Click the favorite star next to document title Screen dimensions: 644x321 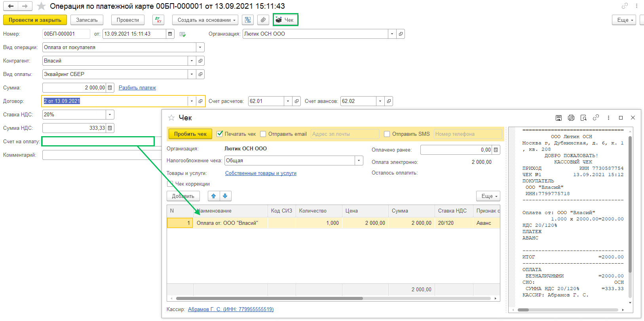tap(41, 6)
